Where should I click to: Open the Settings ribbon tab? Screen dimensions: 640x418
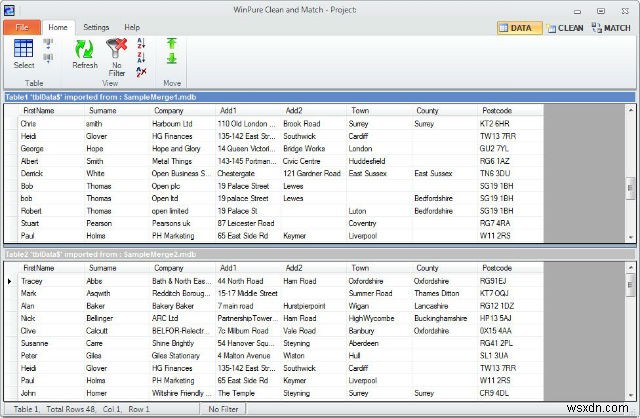click(96, 27)
